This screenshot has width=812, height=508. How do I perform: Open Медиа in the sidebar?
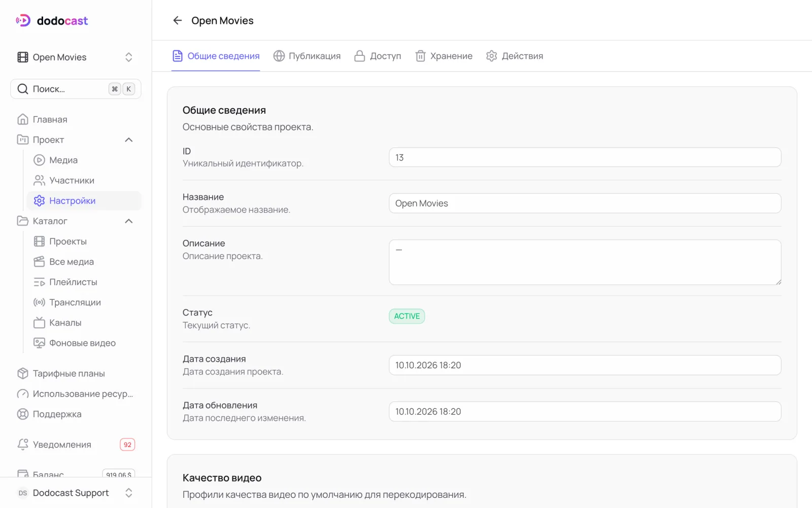point(84,160)
